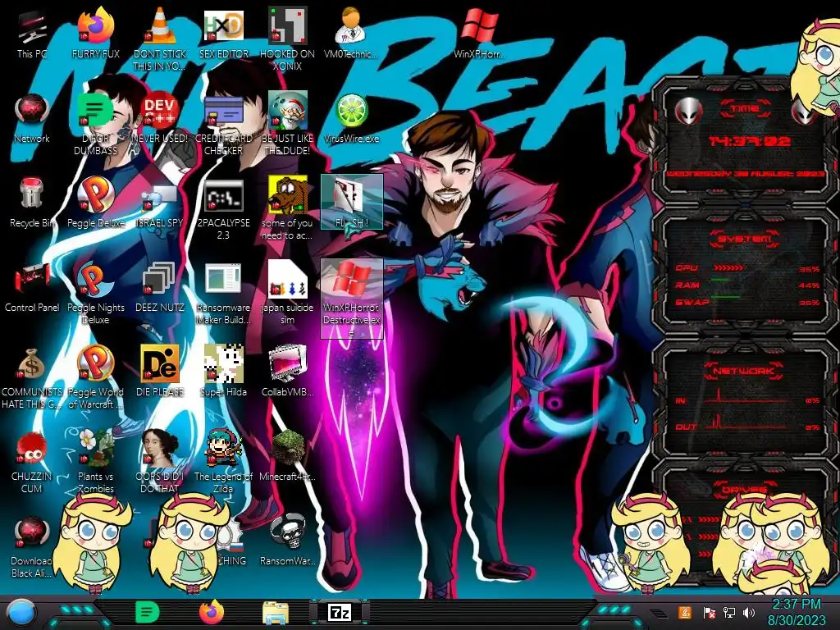Open File Explorer from the taskbar
The image size is (840, 630).
(276, 613)
